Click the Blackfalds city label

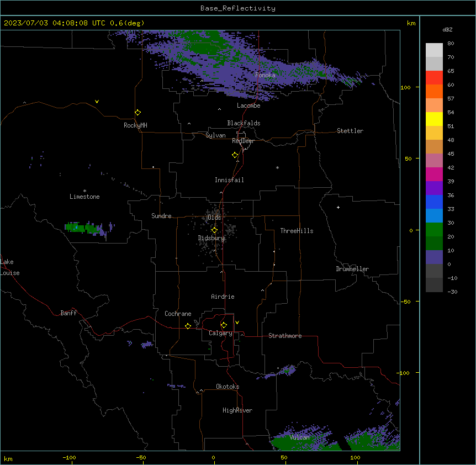(244, 123)
